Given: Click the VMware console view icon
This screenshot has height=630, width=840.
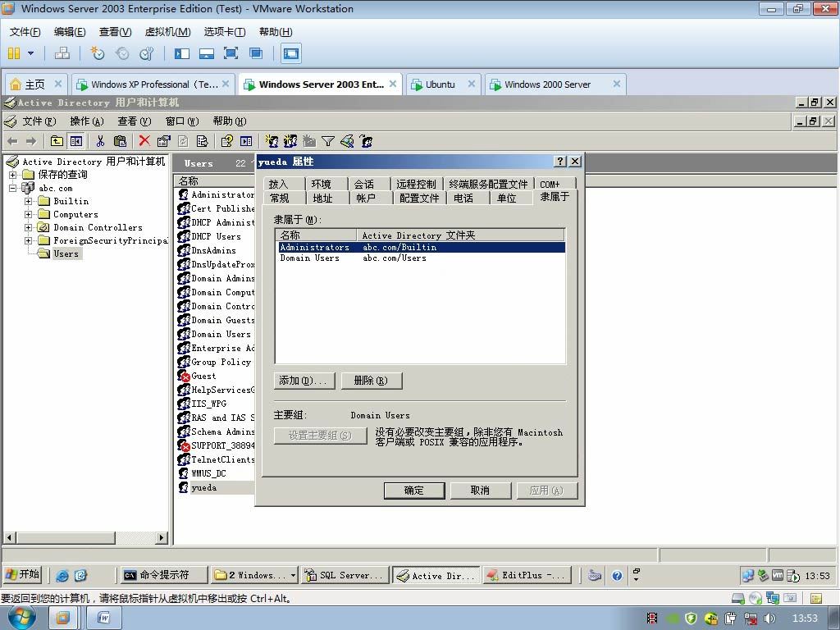Looking at the screenshot, I should pos(291,53).
